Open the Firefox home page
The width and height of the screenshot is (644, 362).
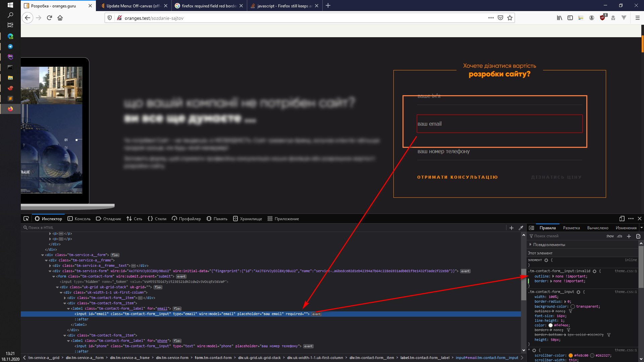pos(60,18)
